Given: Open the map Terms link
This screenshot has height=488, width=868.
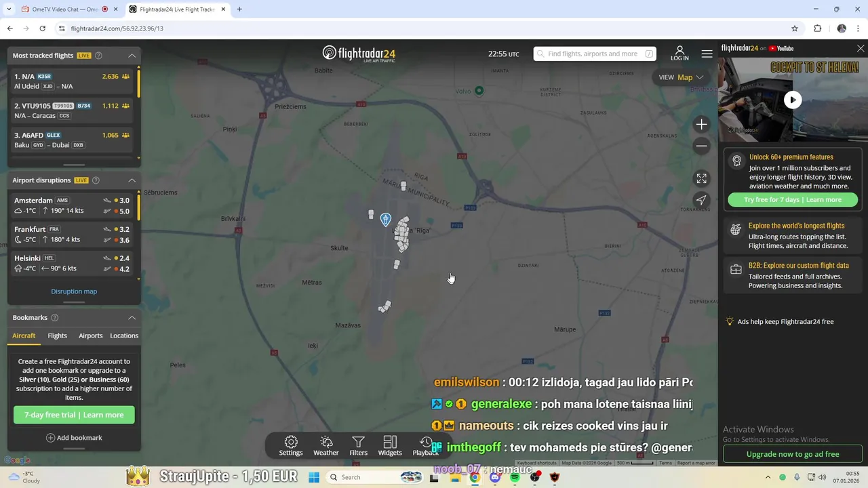Looking at the screenshot, I should click(x=665, y=463).
